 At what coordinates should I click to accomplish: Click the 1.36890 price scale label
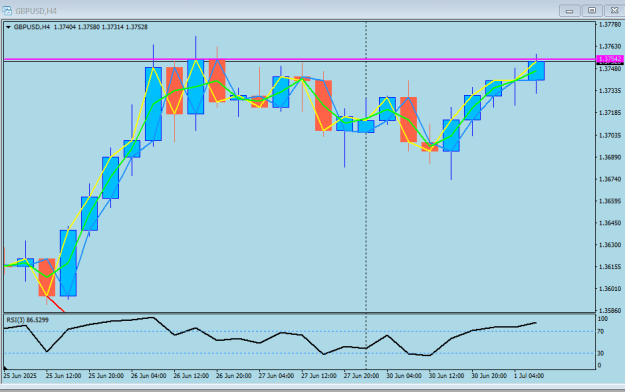[610, 158]
